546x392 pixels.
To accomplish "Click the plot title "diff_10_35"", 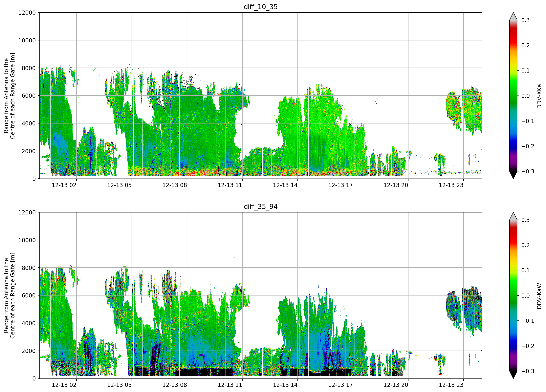I will pyautogui.click(x=260, y=7).
